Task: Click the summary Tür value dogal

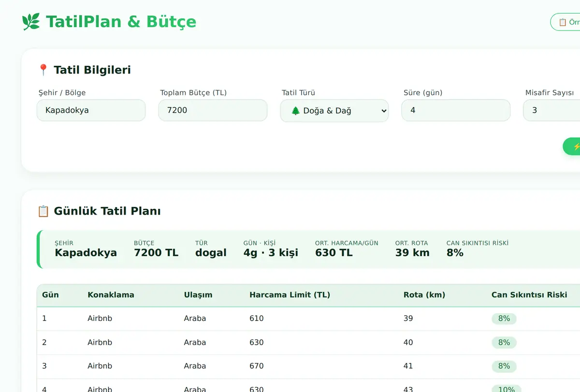Action: click(x=211, y=253)
